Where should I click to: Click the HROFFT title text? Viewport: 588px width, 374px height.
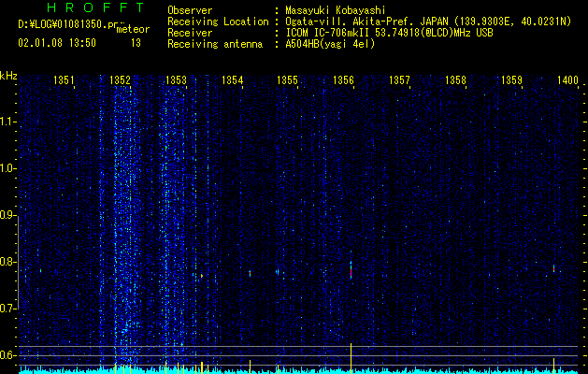coord(95,7)
